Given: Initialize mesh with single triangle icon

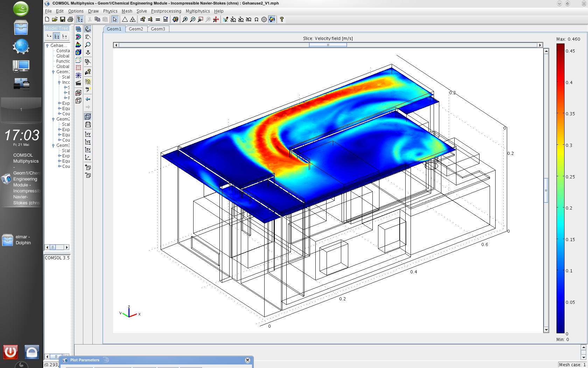Looking at the screenshot, I should click(125, 19).
